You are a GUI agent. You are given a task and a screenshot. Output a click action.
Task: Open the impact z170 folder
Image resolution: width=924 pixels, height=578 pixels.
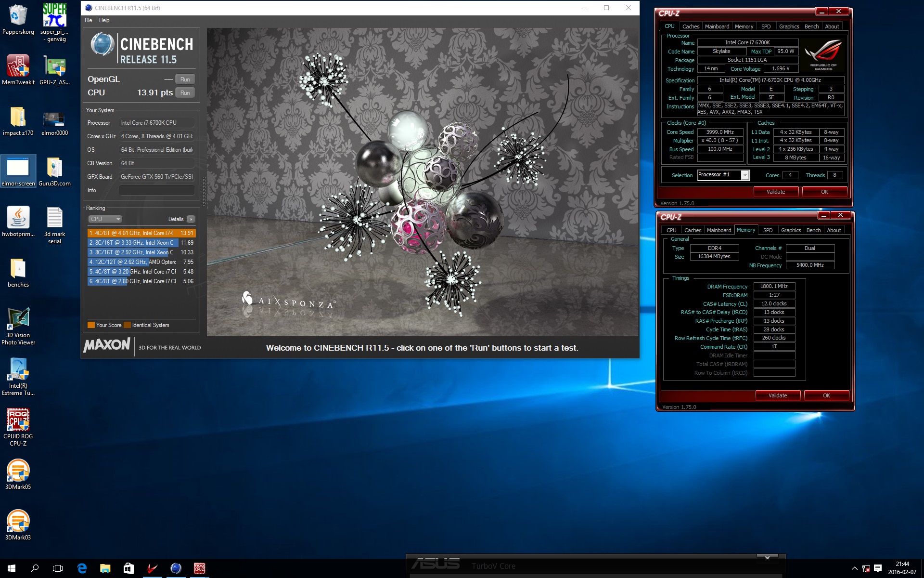click(x=18, y=120)
